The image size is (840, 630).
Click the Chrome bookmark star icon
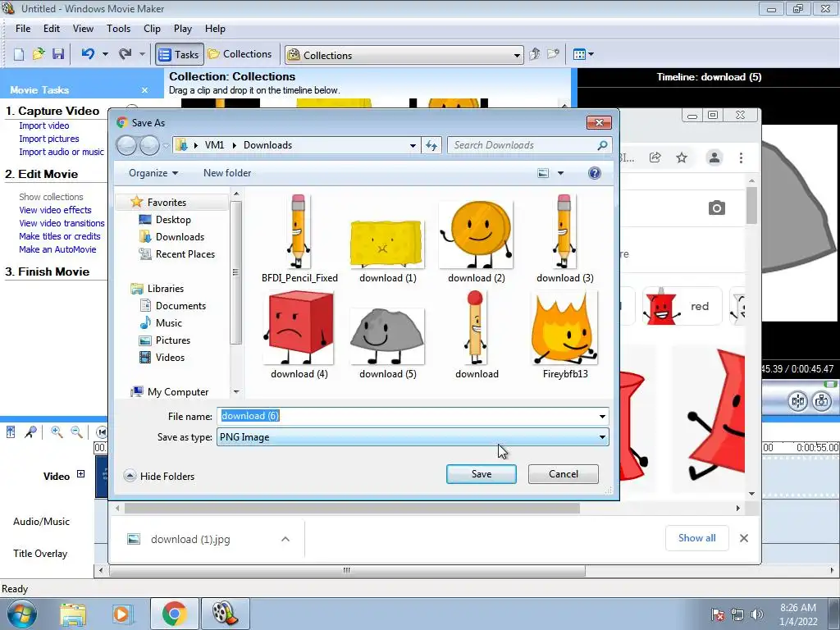(x=682, y=157)
